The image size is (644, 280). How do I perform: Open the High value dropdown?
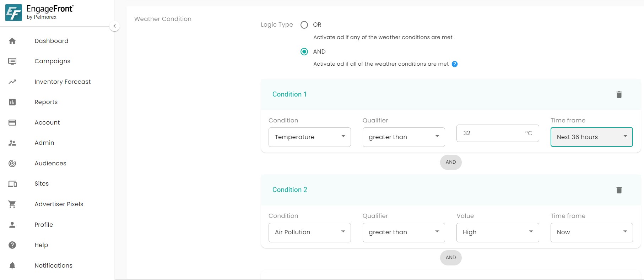[x=498, y=232]
